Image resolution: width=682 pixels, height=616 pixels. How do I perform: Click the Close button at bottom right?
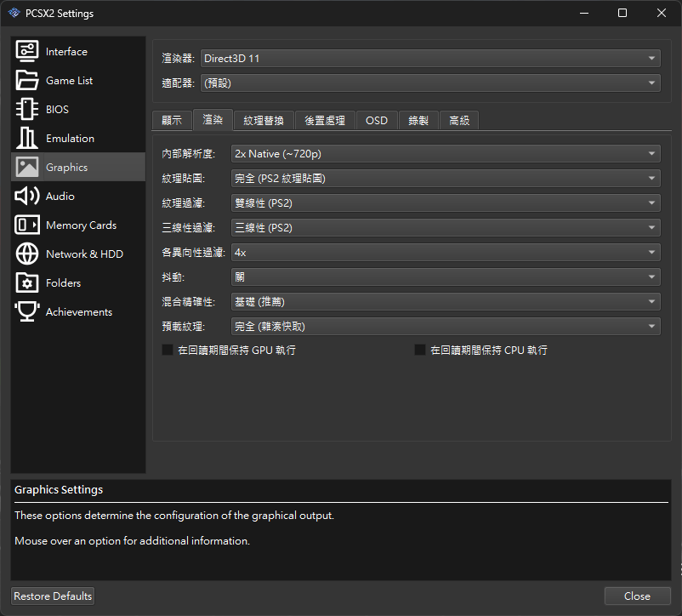point(637,596)
